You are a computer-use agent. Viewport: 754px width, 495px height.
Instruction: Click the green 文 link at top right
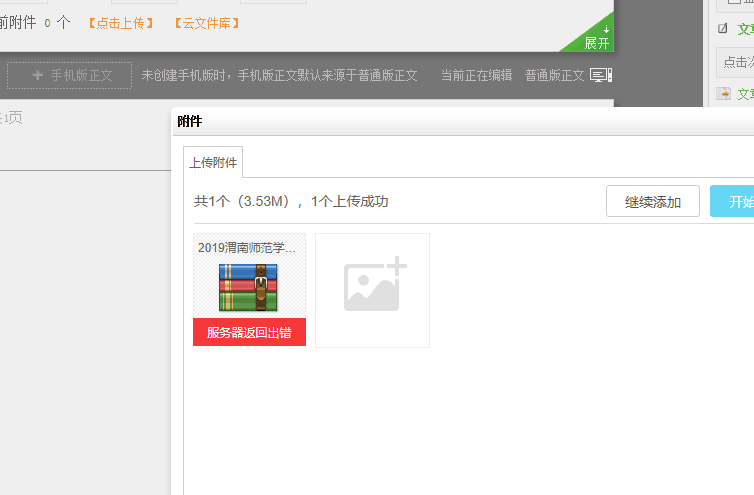click(745, 29)
